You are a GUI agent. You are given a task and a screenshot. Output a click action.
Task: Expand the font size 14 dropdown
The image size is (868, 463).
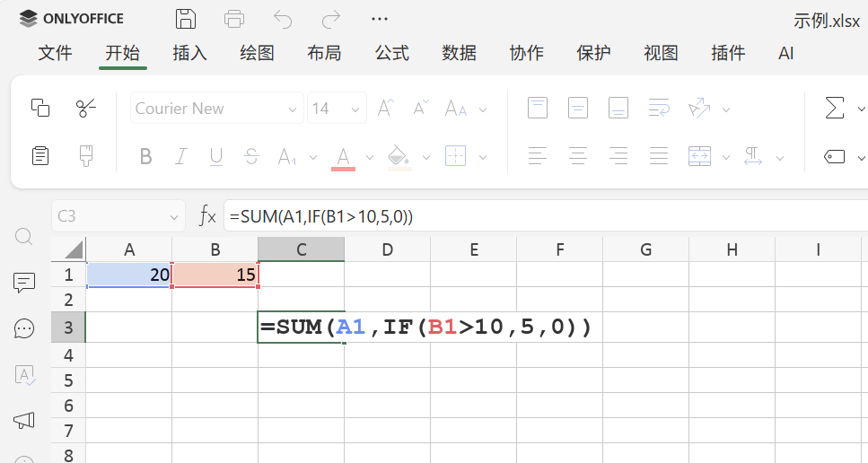(x=356, y=109)
